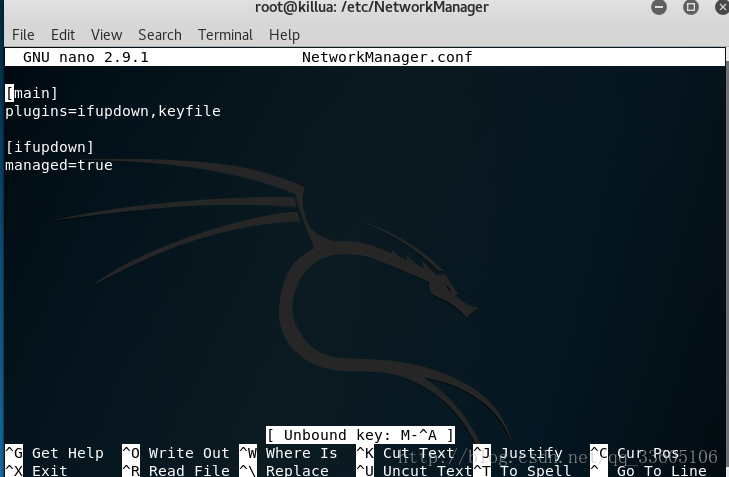Click the plugins=ifupdown,keyfile line

click(x=113, y=112)
